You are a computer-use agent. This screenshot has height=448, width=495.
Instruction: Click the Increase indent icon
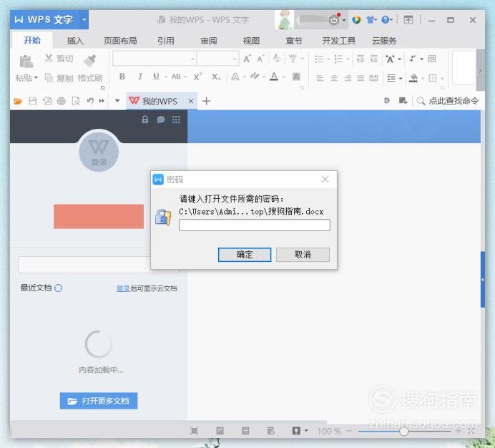point(374,59)
